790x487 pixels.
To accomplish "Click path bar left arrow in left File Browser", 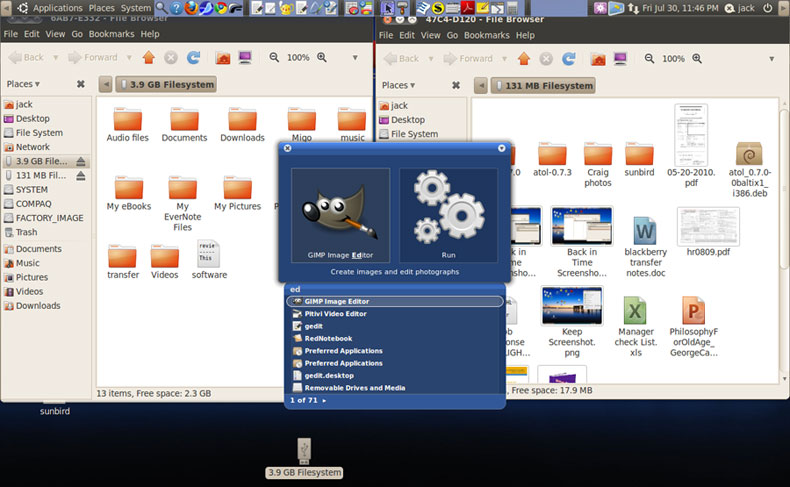I will (105, 84).
